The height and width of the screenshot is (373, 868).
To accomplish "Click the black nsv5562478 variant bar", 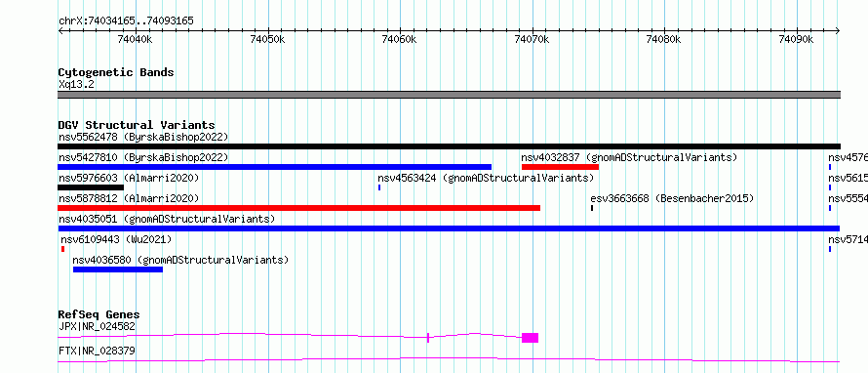I will click(x=449, y=146).
